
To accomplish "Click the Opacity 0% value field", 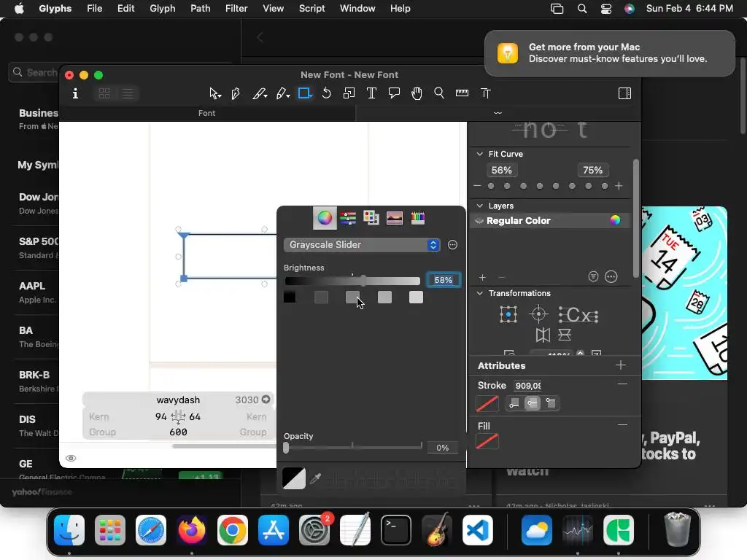I will pyautogui.click(x=443, y=448).
